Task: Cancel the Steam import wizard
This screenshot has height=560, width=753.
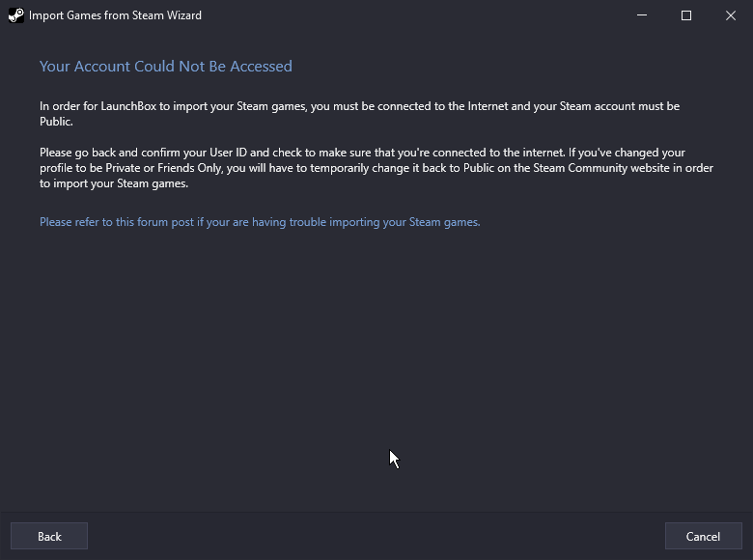Action: tap(703, 536)
